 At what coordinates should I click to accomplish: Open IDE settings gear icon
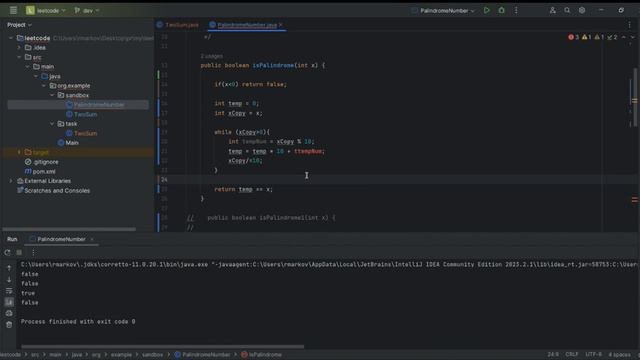[582, 10]
